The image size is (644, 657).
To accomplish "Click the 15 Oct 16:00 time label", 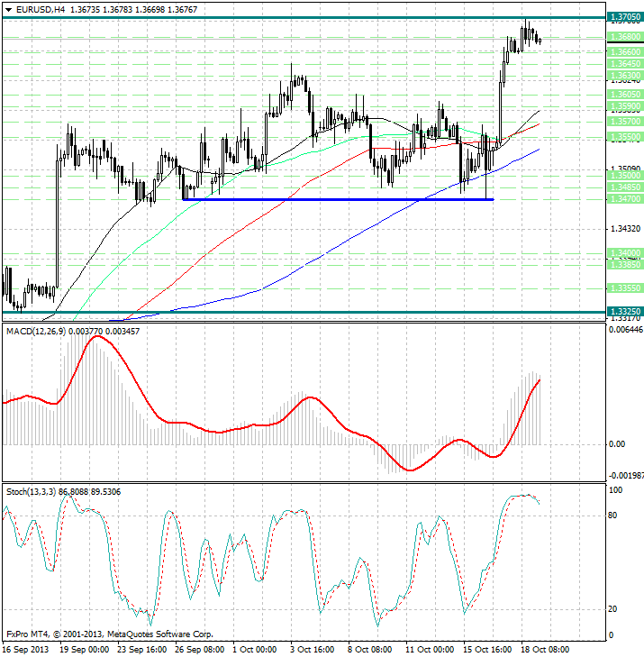I will point(488,650).
